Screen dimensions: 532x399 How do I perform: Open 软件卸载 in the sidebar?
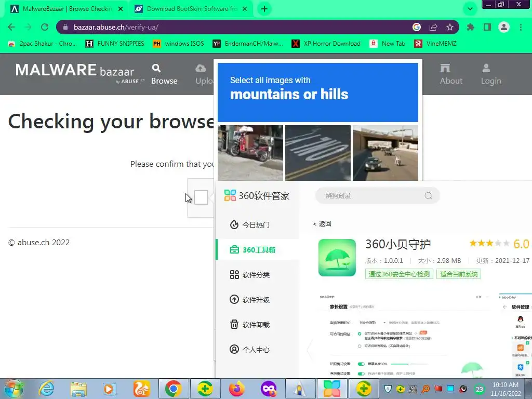pos(258,325)
